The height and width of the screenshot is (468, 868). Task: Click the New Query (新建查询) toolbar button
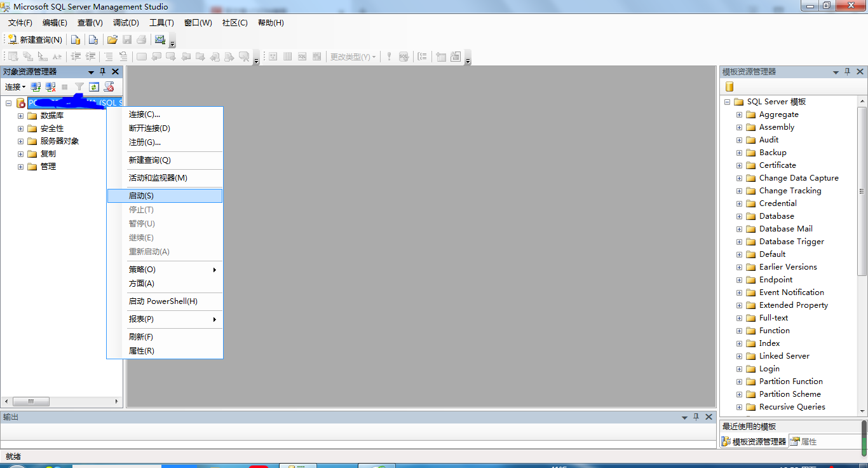(35, 39)
